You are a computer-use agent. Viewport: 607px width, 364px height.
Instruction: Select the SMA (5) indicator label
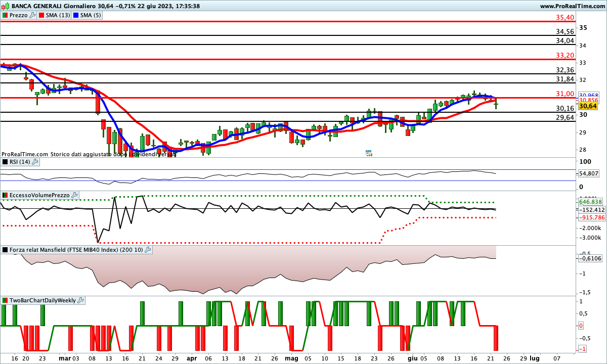coord(90,15)
